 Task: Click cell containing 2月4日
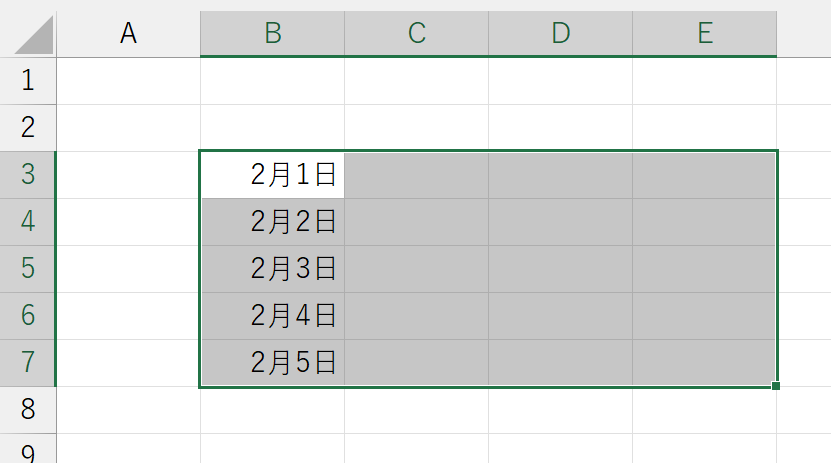click(x=272, y=315)
